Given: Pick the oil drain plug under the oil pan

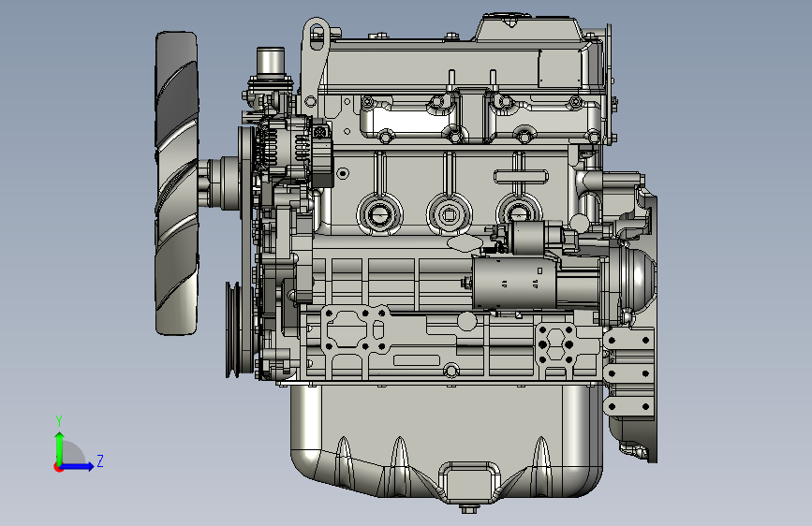Looking at the screenshot, I should (x=468, y=508).
